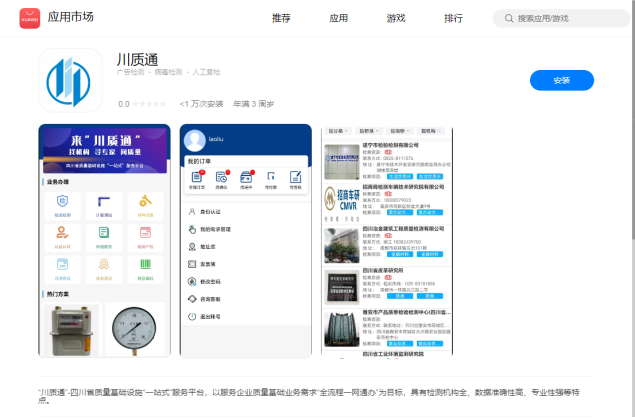The height and width of the screenshot is (418, 635).
Task: Click in the 搜索应用/游戏 search field
Action: click(570, 18)
